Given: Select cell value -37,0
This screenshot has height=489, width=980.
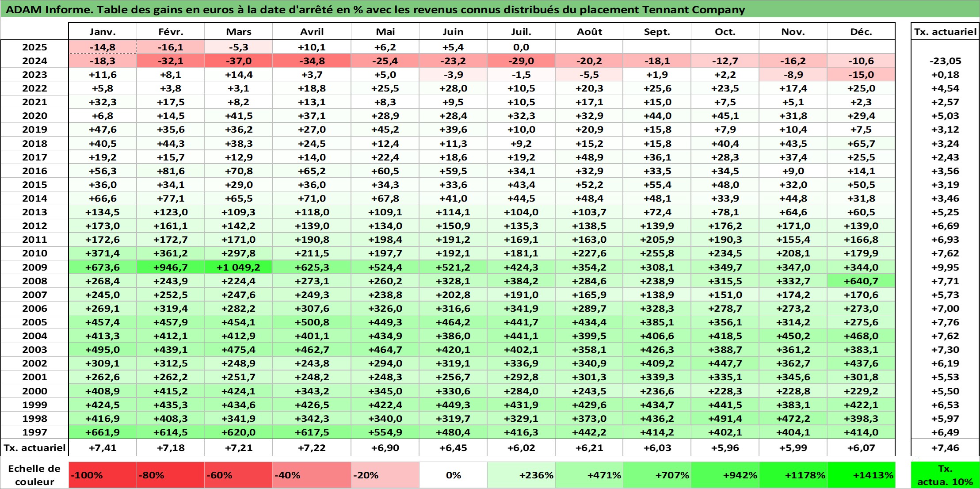Looking at the screenshot, I should [239, 61].
